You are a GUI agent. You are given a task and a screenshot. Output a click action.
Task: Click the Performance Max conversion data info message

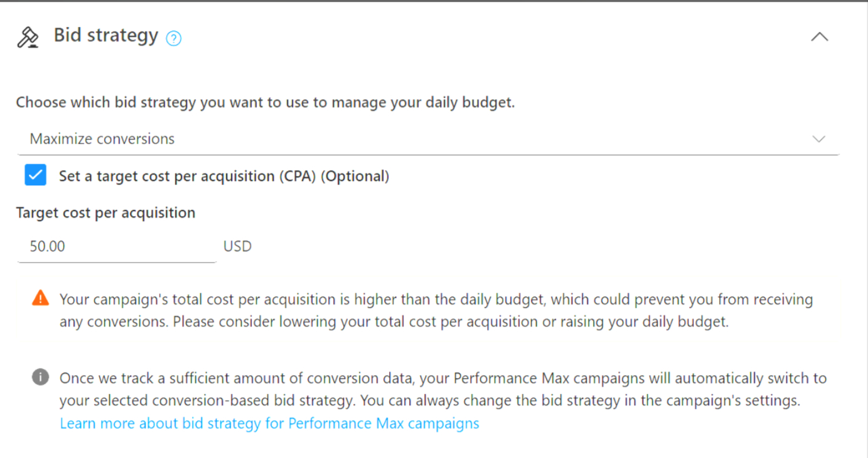pyautogui.click(x=442, y=390)
